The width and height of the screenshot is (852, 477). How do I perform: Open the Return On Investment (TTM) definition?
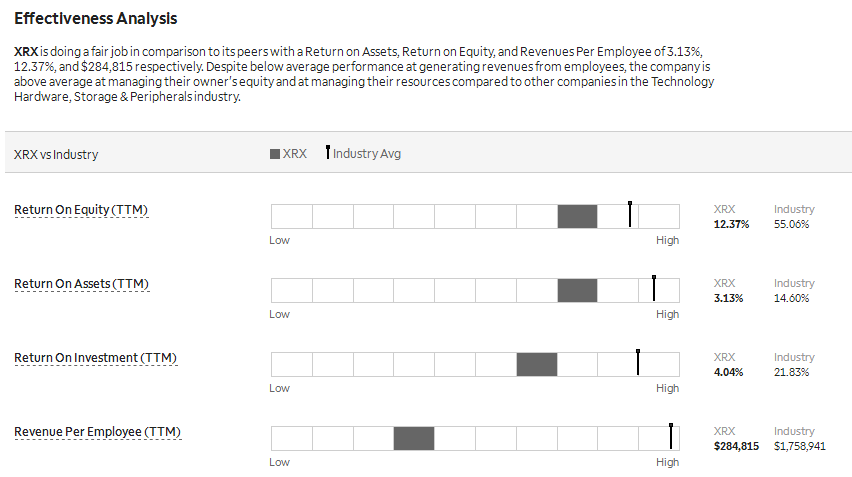(x=96, y=357)
